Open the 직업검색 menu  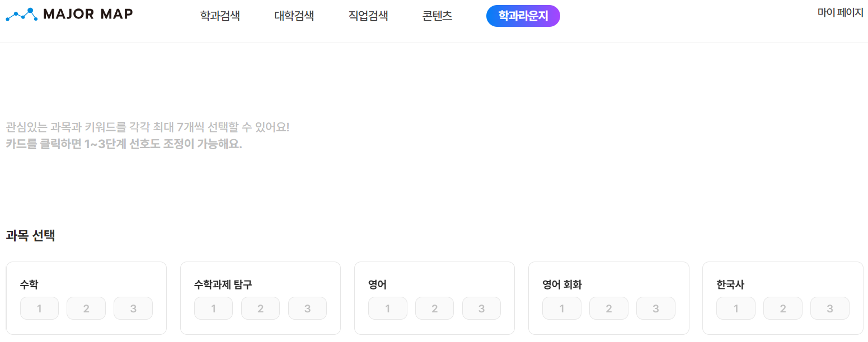point(368,16)
